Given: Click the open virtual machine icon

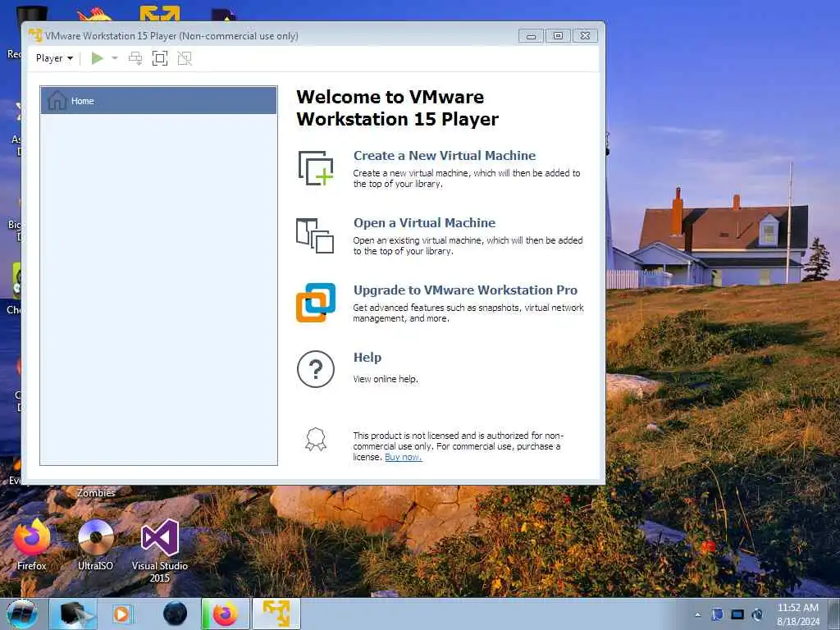Looking at the screenshot, I should [x=315, y=235].
